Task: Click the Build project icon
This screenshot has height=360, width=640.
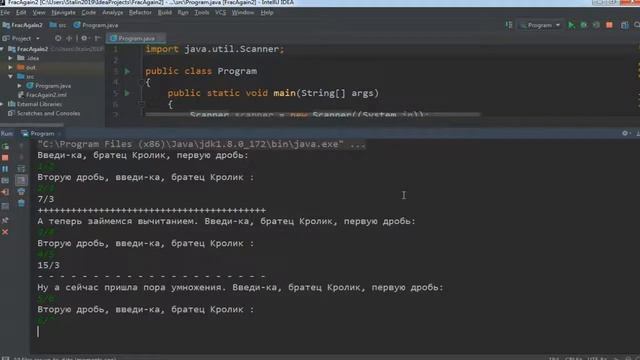Action: 509,25
